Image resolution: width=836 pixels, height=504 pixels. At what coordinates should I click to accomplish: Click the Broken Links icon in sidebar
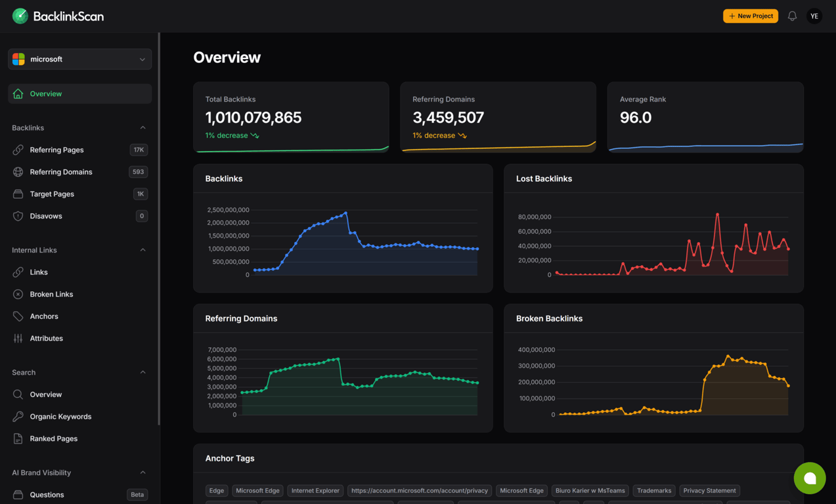point(18,294)
